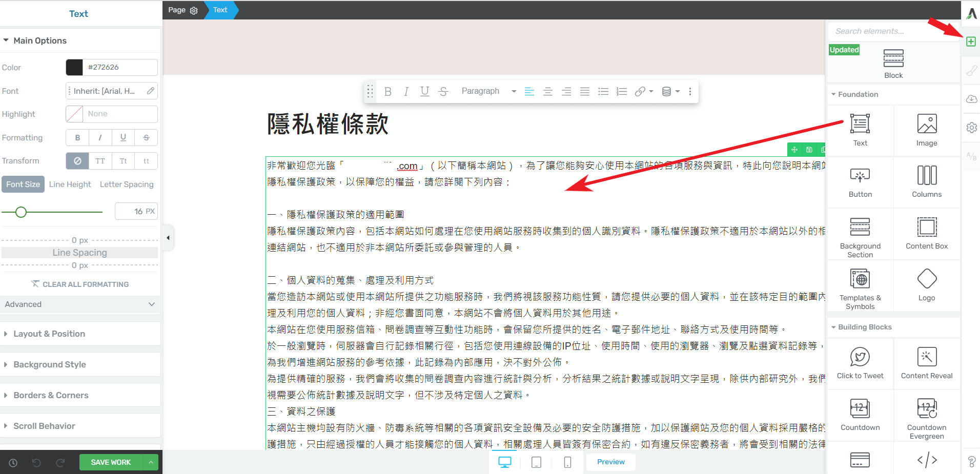Open cloud templates icon in right sidebar

click(x=971, y=99)
